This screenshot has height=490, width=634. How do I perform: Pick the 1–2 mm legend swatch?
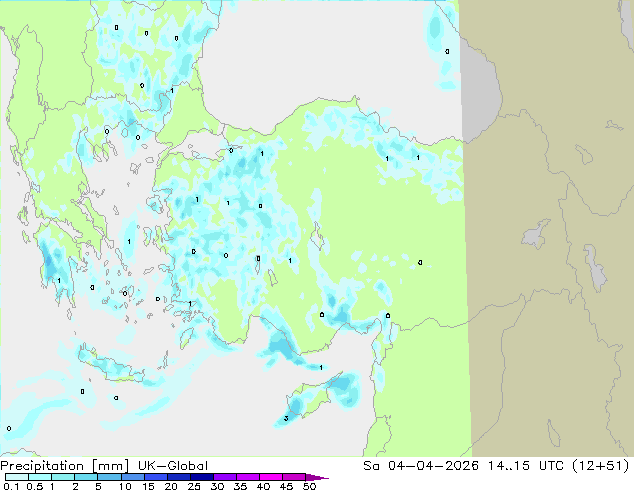click(x=63, y=477)
